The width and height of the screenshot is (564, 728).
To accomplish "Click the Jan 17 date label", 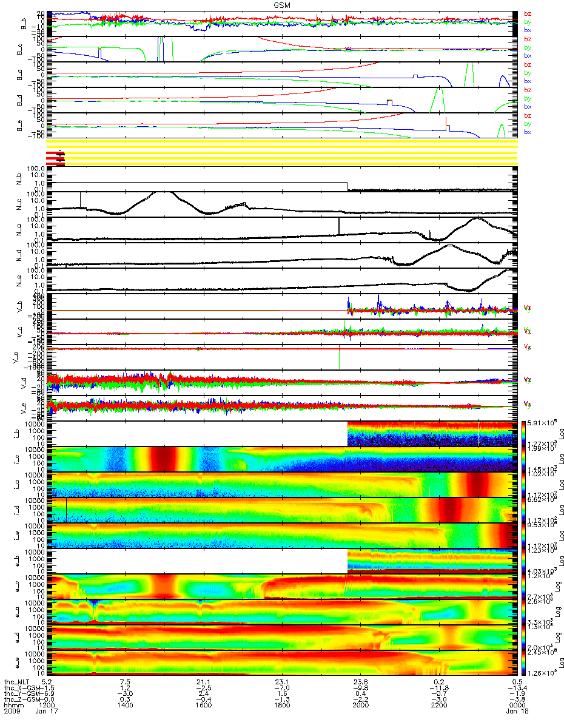I will [47, 712].
